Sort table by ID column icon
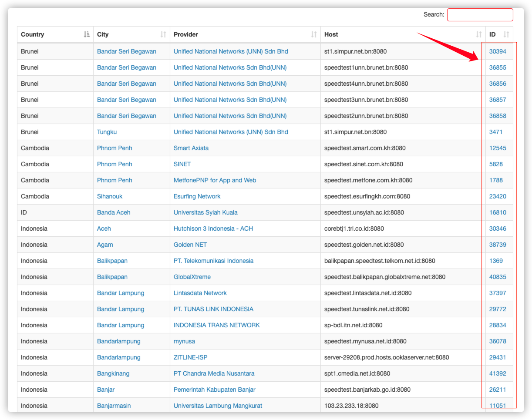Image resolution: width=532 pixels, height=420 pixels. tap(506, 34)
